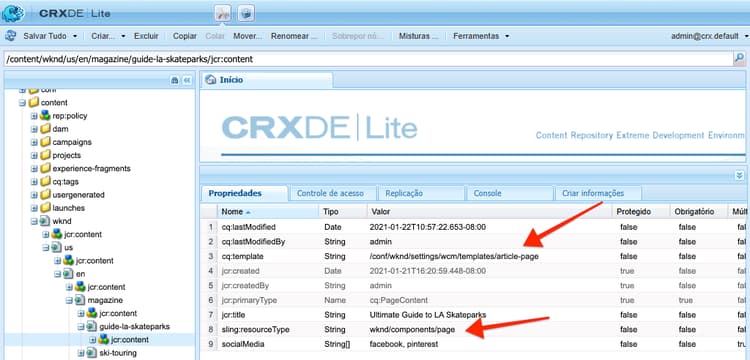Select the dam folder icon
This screenshot has height=360, width=750.
(x=45, y=129)
